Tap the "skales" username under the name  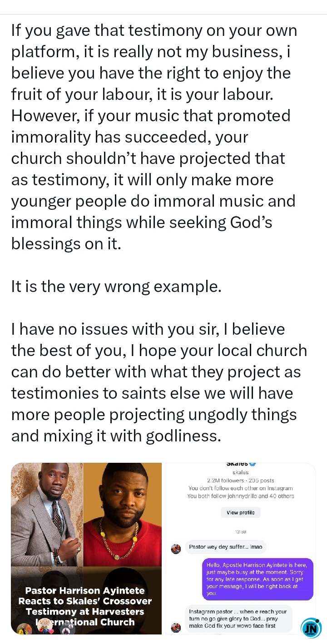click(240, 472)
